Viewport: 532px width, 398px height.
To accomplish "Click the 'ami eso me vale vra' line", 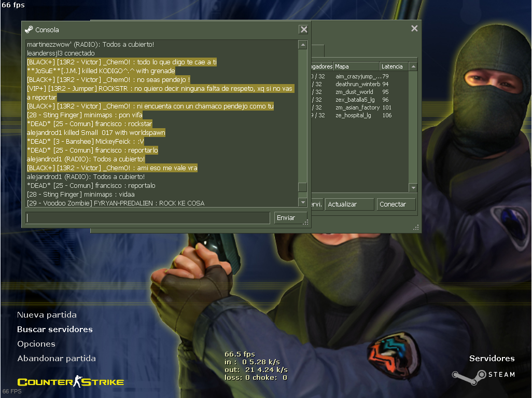I will 112,168.
